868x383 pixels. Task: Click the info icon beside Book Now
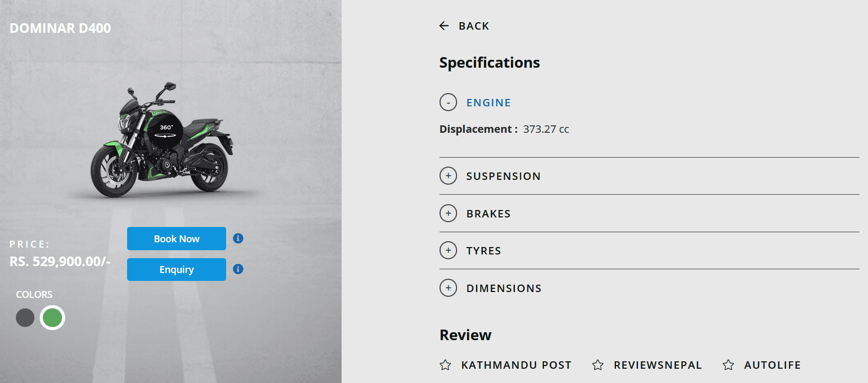[238, 239]
